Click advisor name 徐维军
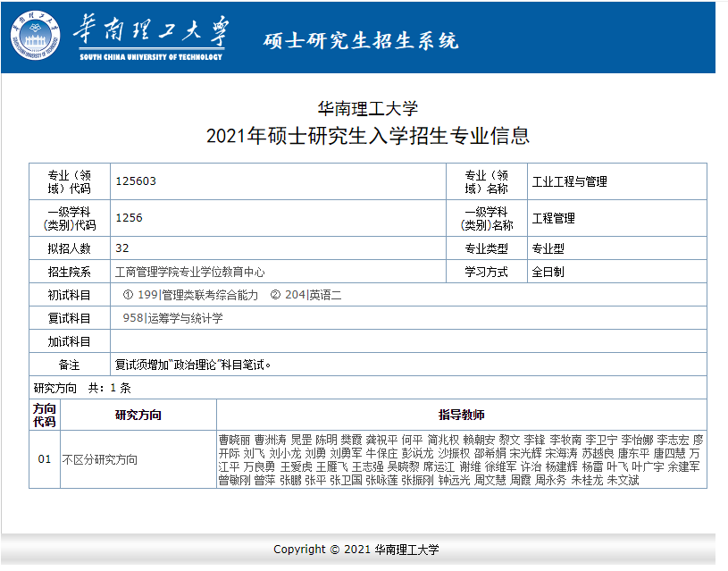 (500, 466)
